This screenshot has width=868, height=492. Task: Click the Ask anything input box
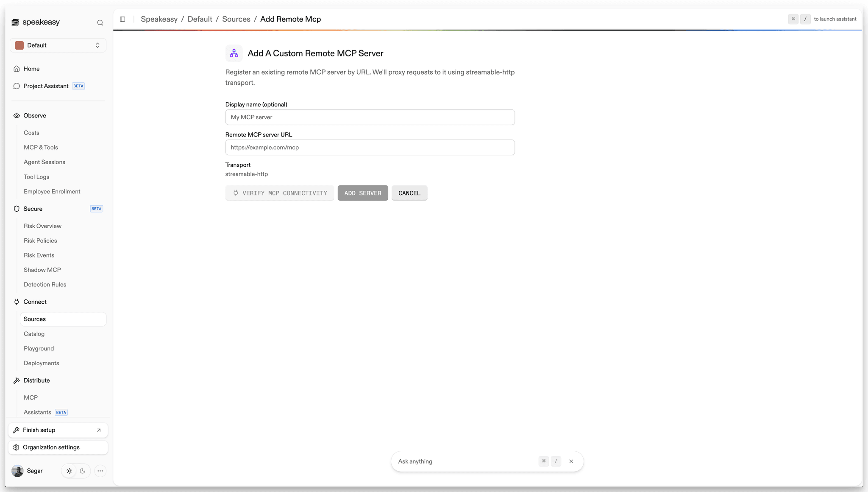coord(464,461)
